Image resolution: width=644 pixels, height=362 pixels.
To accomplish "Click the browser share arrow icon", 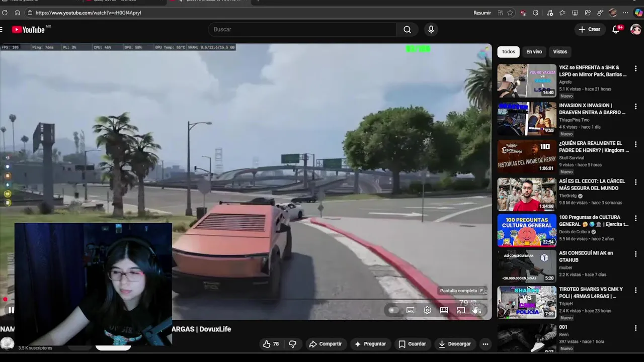I will pyautogui.click(x=588, y=13).
